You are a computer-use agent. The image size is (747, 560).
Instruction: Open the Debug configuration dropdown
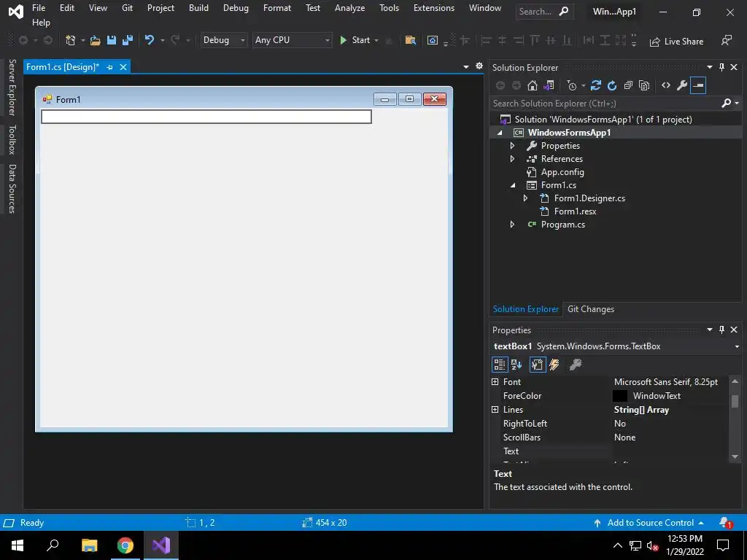(x=223, y=41)
